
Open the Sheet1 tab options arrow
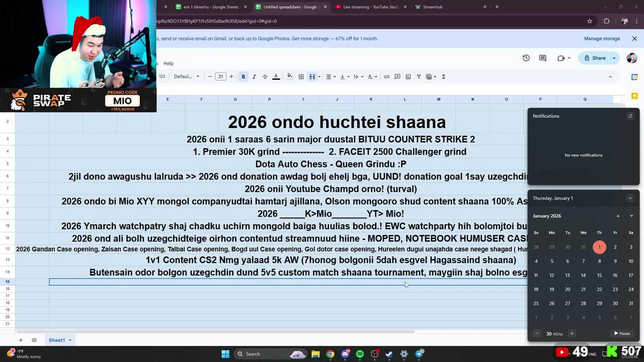(x=70, y=340)
